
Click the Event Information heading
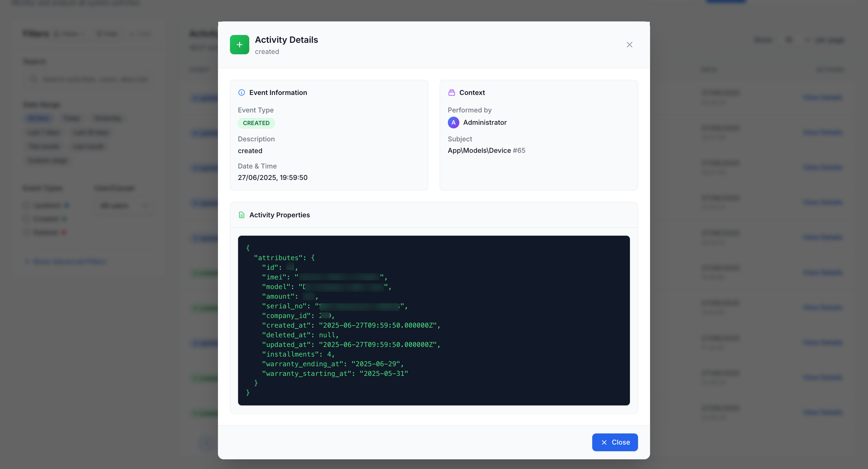278,92
